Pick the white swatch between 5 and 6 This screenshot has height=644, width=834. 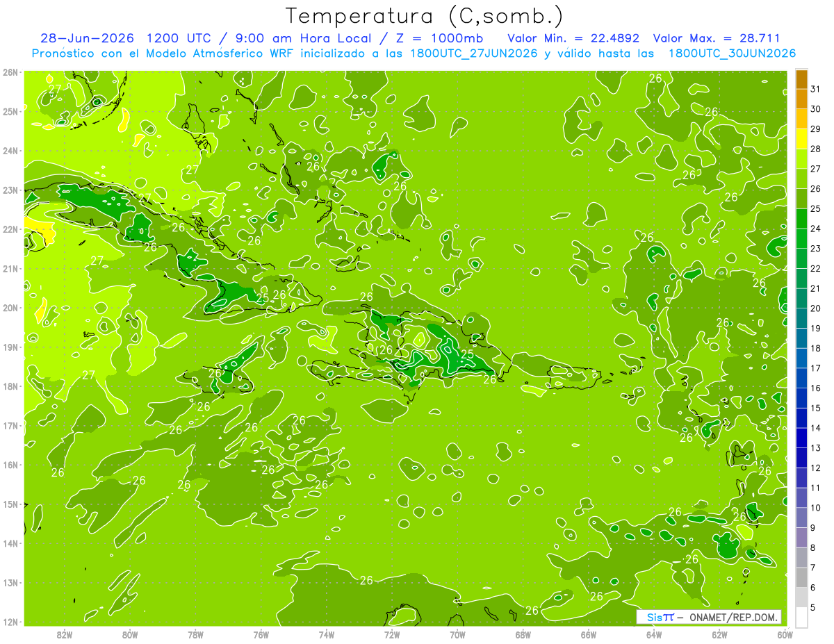coord(801,597)
